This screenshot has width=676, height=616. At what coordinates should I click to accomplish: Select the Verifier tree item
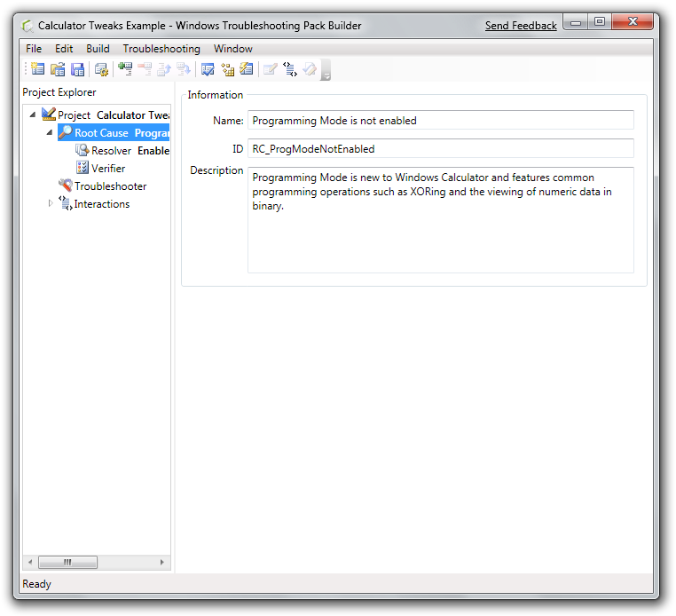[100, 169]
